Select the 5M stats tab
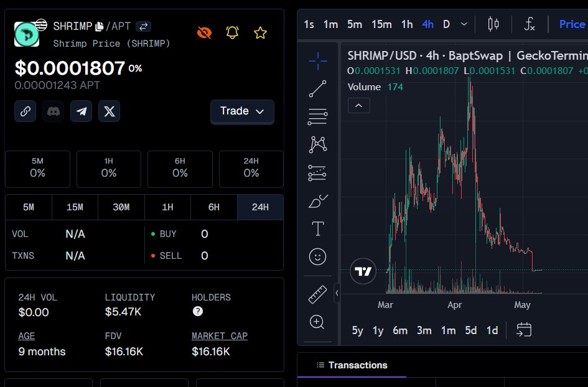 coord(29,207)
